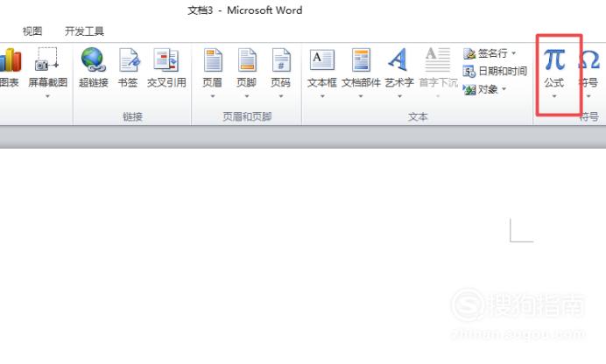
Task: Insert a hyperlink with 超链接 globe icon
Action: [93, 59]
